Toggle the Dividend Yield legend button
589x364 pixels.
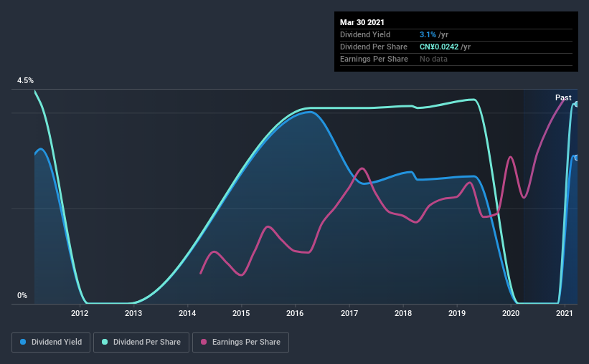click(51, 343)
